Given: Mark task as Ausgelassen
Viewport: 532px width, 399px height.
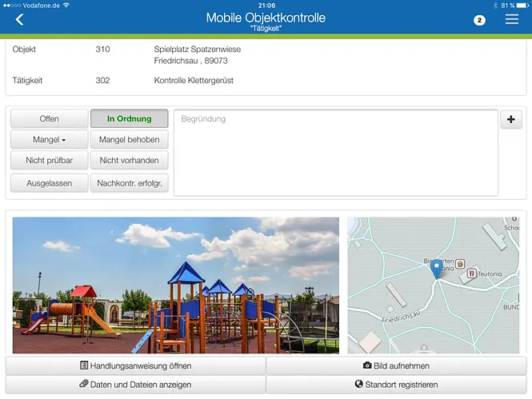Looking at the screenshot, I should point(49,183).
